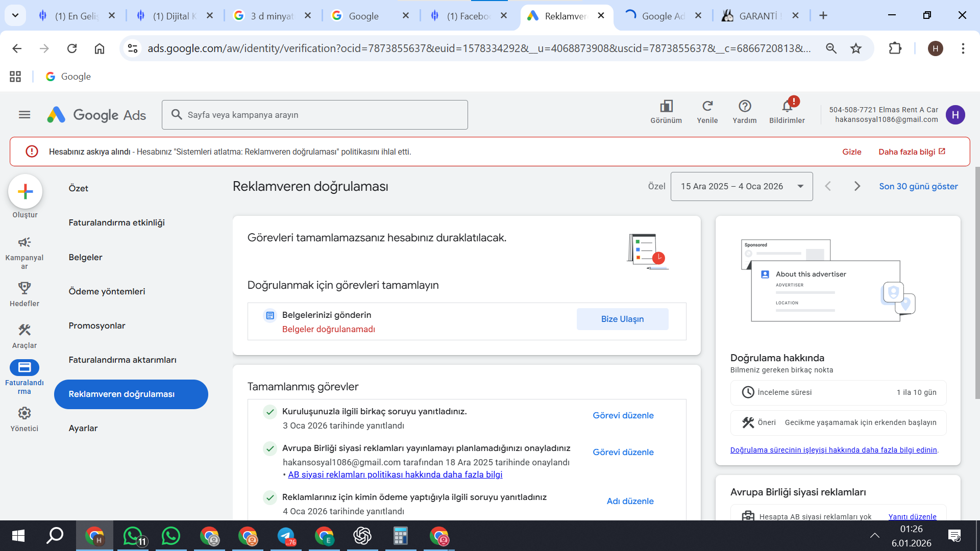Open the Chrome profile H avatar
The height and width of the screenshot is (551, 980).
point(936,48)
